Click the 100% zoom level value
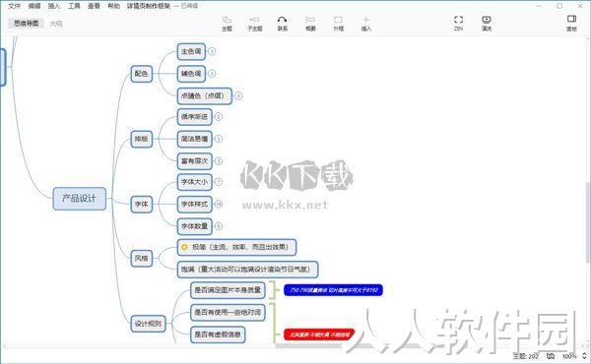Image resolution: width=591 pixels, height=364 pixels. [569, 356]
